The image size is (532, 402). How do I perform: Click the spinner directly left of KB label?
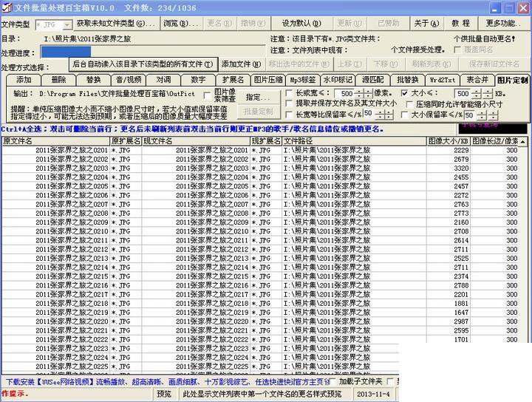click(488, 93)
